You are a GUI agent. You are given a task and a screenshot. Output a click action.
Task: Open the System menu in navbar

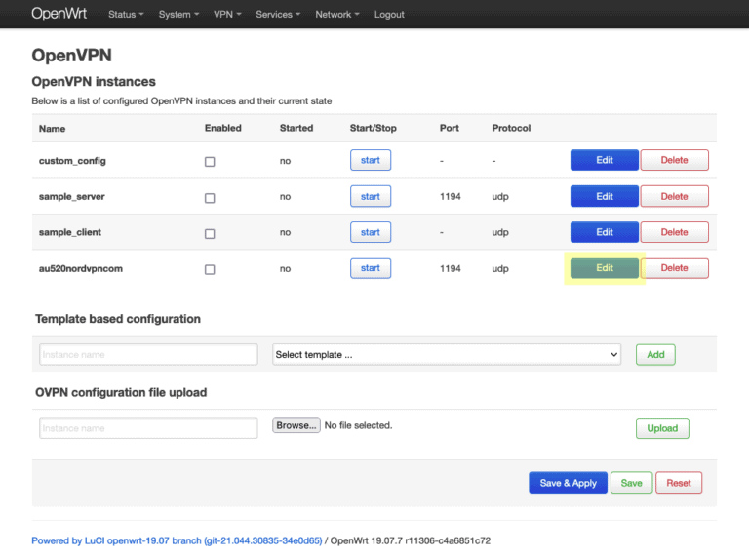pos(179,15)
